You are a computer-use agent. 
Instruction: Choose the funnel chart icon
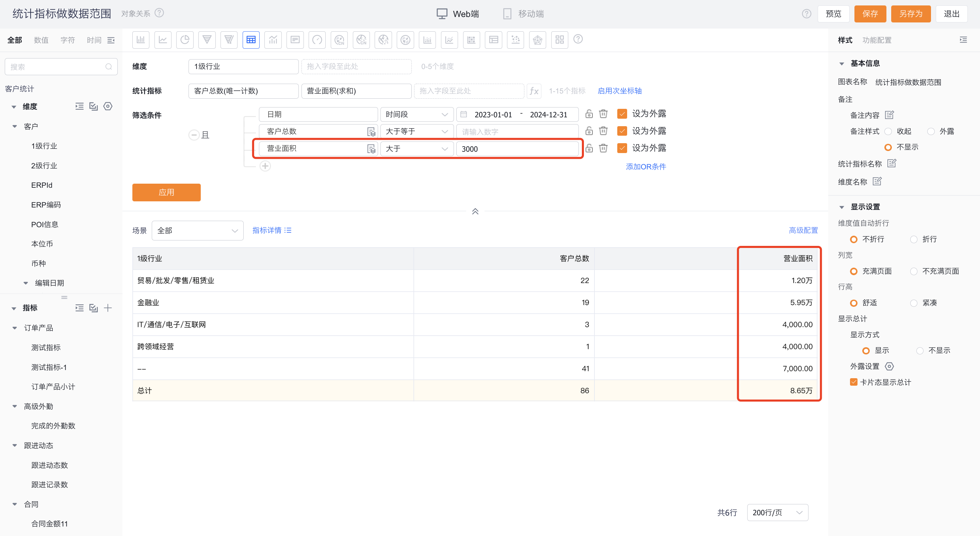(207, 40)
